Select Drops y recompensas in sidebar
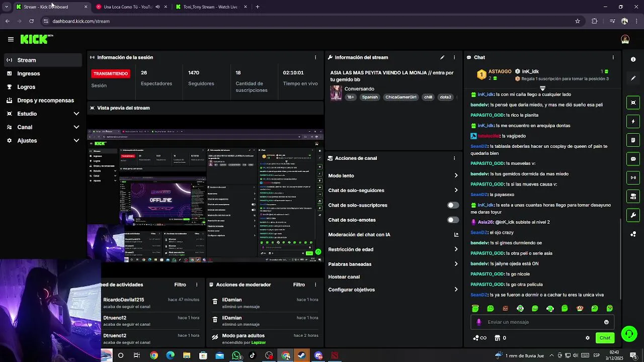 pos(43,100)
